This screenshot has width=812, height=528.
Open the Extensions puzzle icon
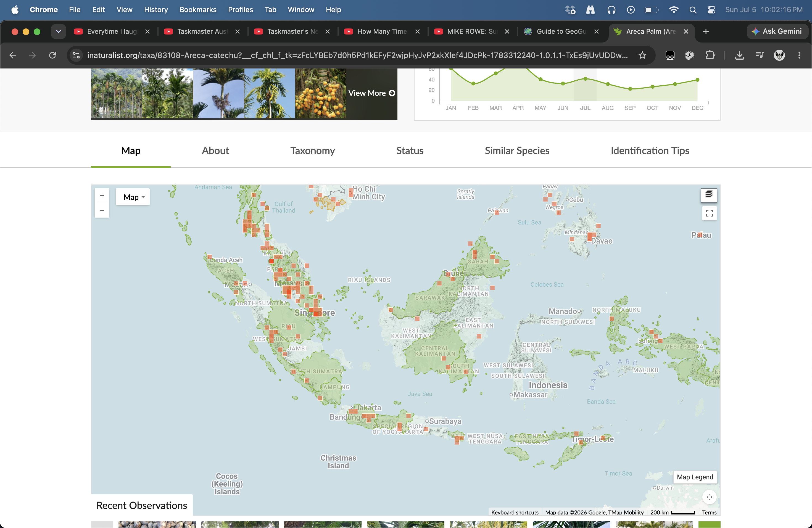[x=710, y=55]
